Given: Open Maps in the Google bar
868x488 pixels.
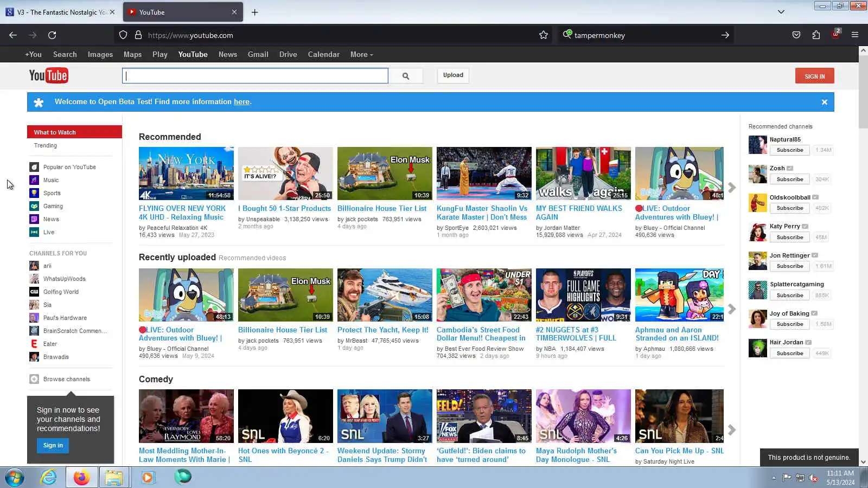Looking at the screenshot, I should (x=132, y=54).
